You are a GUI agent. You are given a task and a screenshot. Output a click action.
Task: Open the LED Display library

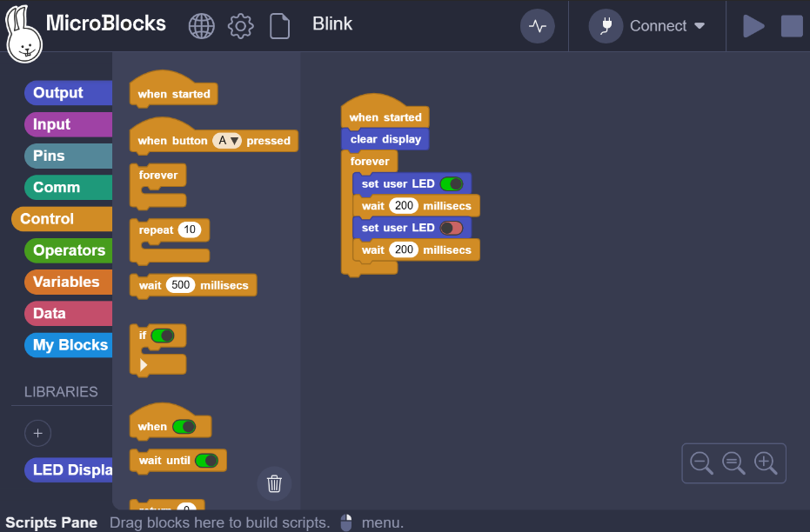point(68,470)
